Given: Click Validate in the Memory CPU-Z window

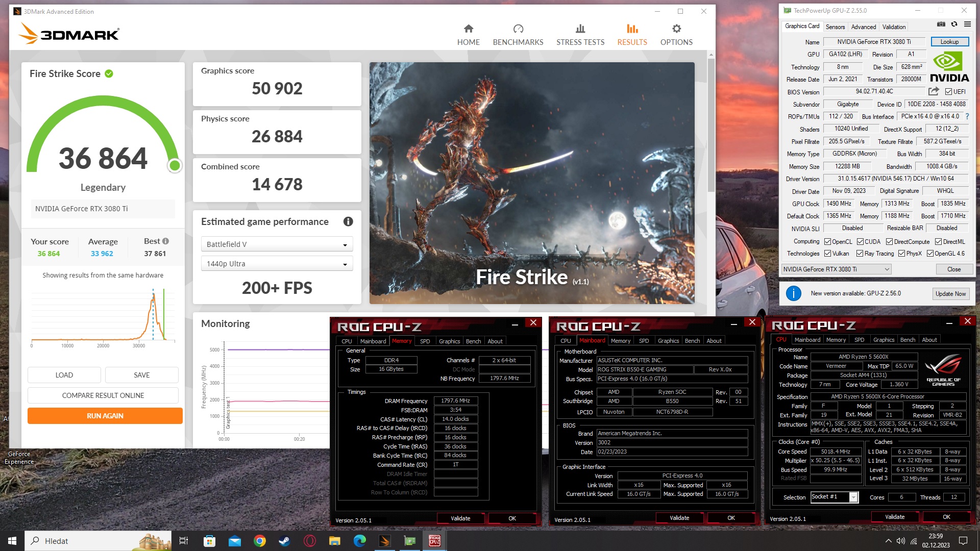Looking at the screenshot, I should coord(460,518).
